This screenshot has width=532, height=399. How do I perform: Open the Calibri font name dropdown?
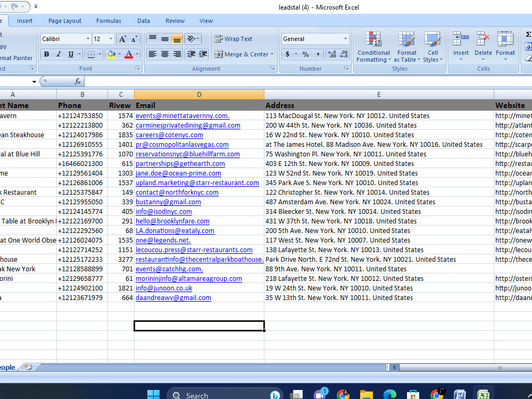click(88, 39)
